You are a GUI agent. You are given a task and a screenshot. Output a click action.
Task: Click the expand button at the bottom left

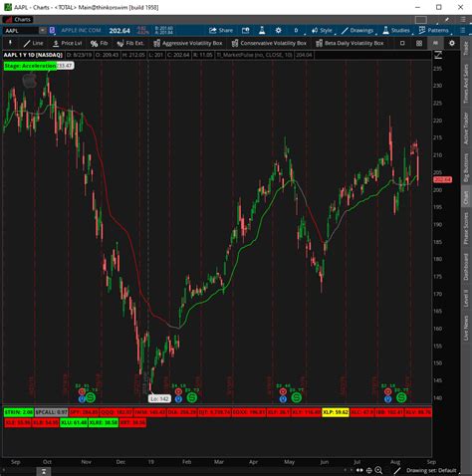coord(44,471)
